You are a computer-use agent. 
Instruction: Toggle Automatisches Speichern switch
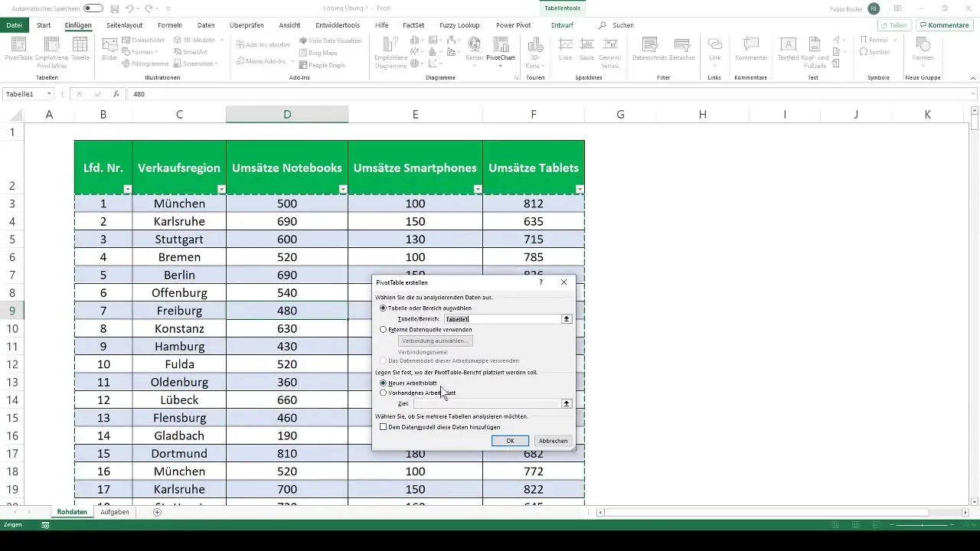point(93,8)
